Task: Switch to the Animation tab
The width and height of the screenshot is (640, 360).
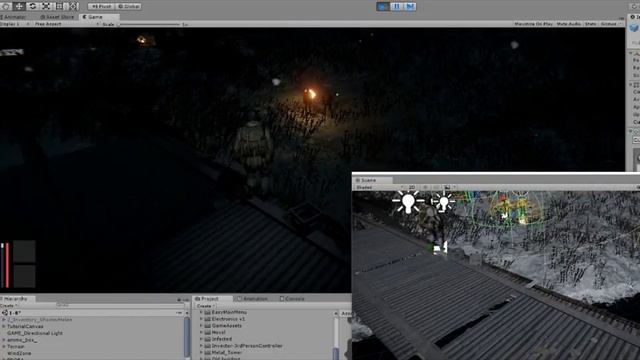Action: pyautogui.click(x=253, y=299)
